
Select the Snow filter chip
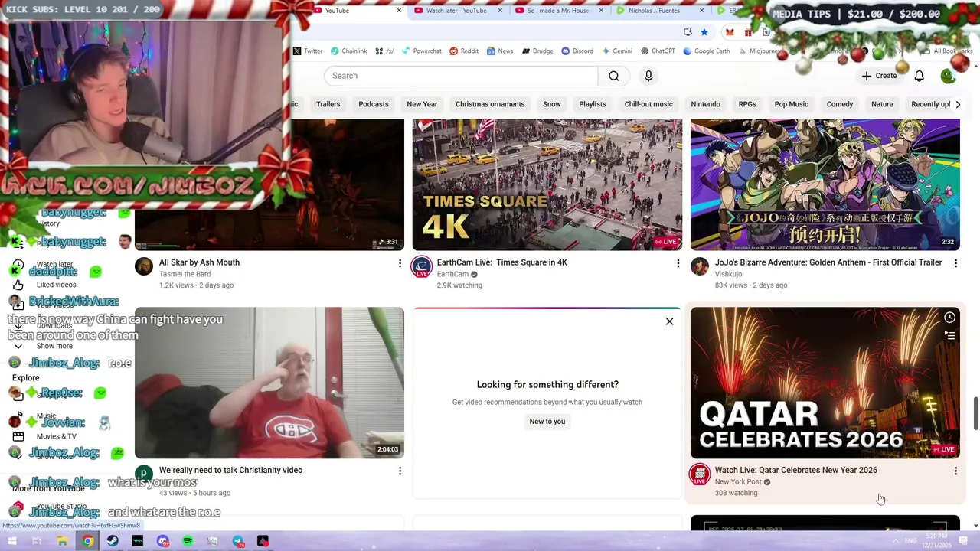(x=552, y=104)
